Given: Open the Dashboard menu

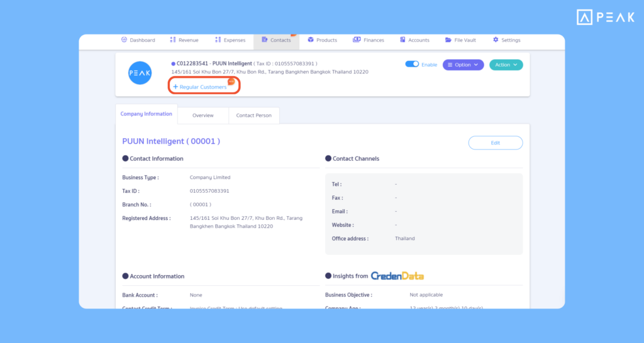Looking at the screenshot, I should pos(138,40).
